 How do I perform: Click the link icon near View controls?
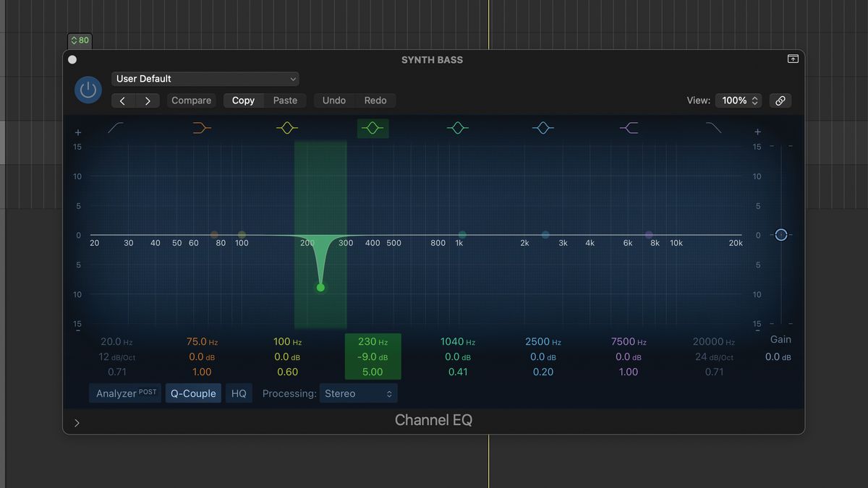tap(780, 100)
